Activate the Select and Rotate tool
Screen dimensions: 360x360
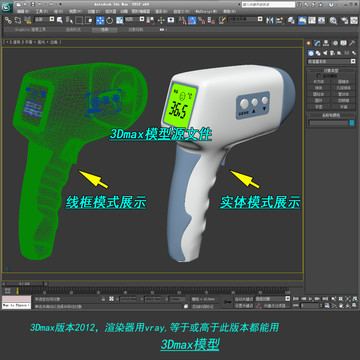click(x=110, y=20)
